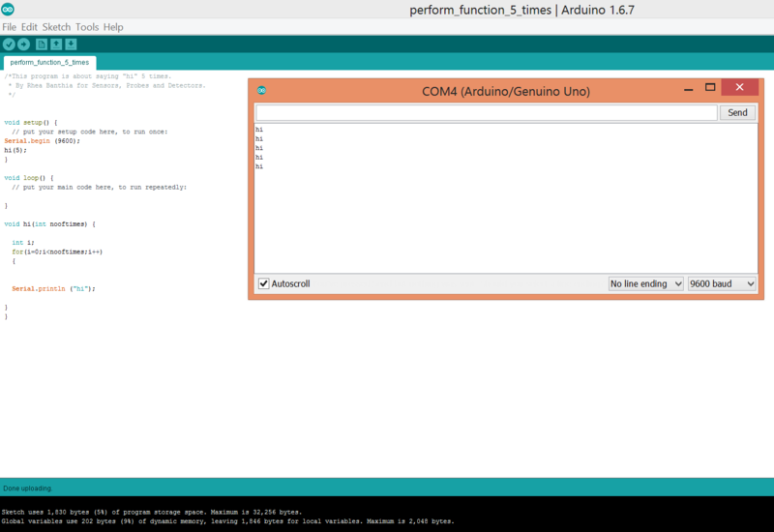Expand the 9600 baud rate dropdown

coord(723,283)
